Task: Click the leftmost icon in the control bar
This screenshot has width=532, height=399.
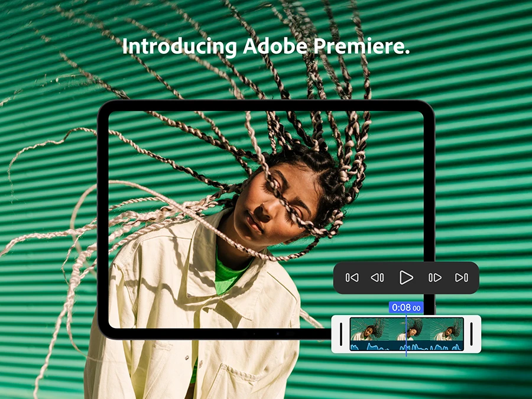Action: [352, 277]
